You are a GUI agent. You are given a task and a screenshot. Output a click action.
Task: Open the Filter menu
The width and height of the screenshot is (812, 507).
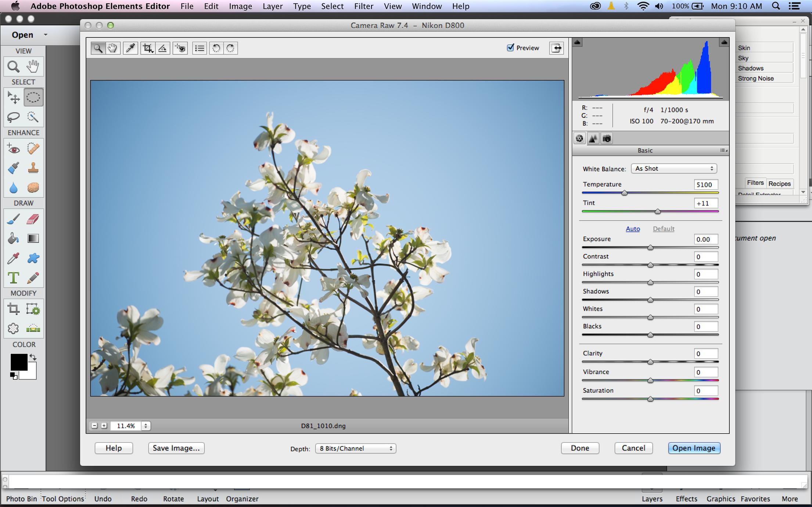(363, 6)
